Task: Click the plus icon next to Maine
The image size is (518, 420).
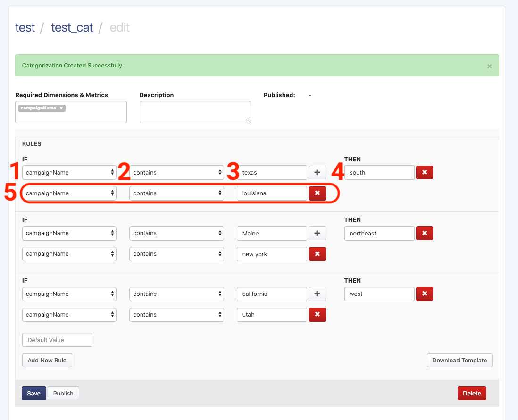Action: pos(317,233)
